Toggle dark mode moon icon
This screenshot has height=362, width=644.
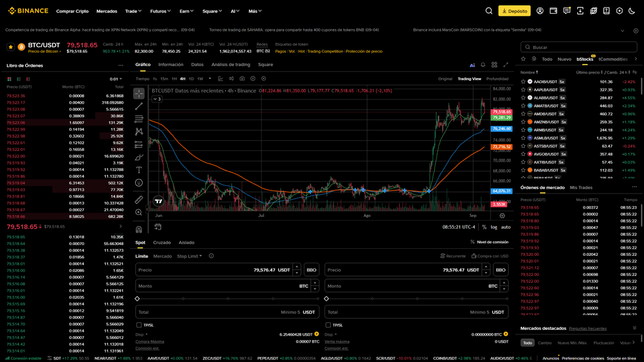tap(632, 11)
